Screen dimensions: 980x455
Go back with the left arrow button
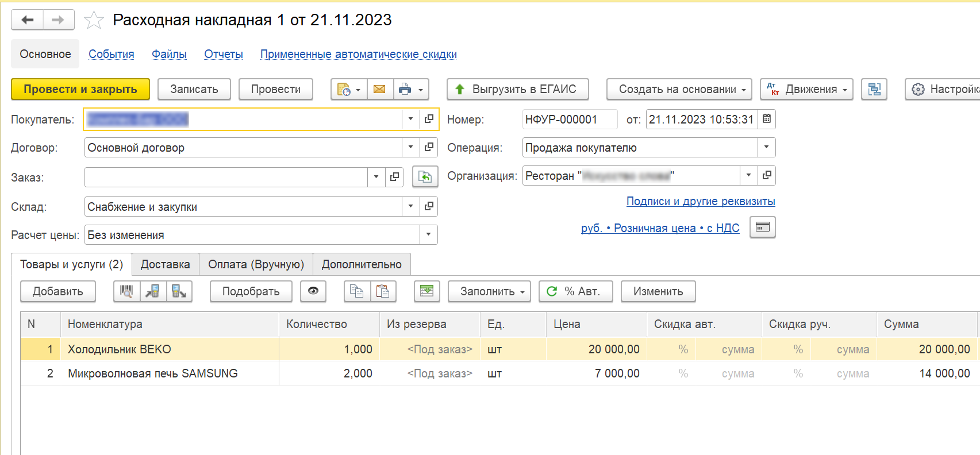coord(27,20)
